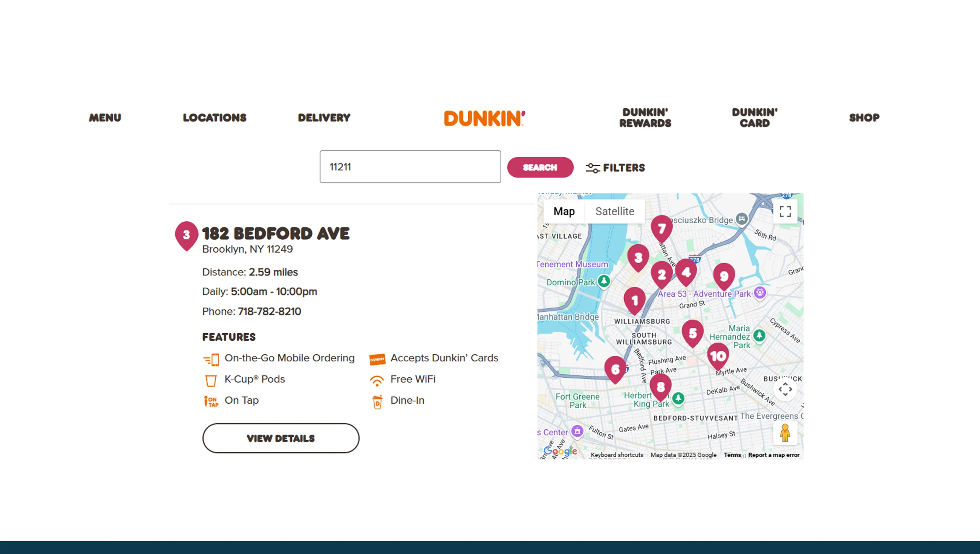980x554 pixels.
Task: Switch map to Satellite view
Action: coord(615,211)
